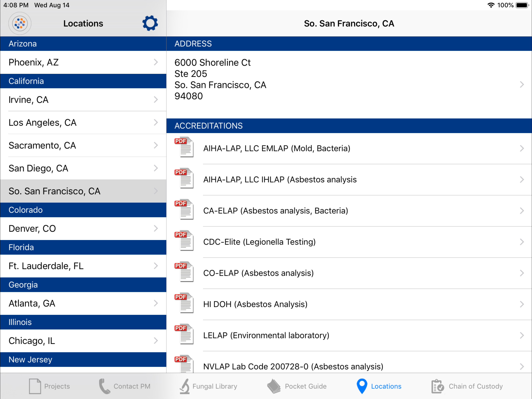The height and width of the screenshot is (399, 532).
Task: Open chevron on CA-ELAP accreditation row
Action: (x=522, y=211)
